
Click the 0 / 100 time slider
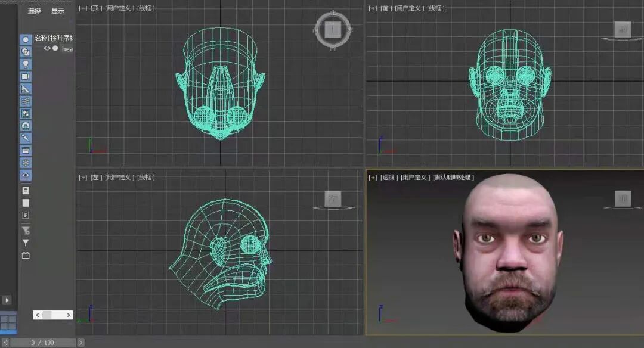[43, 343]
